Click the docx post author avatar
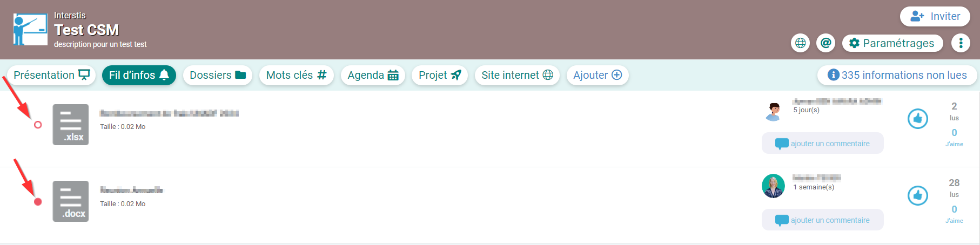 pos(773,186)
